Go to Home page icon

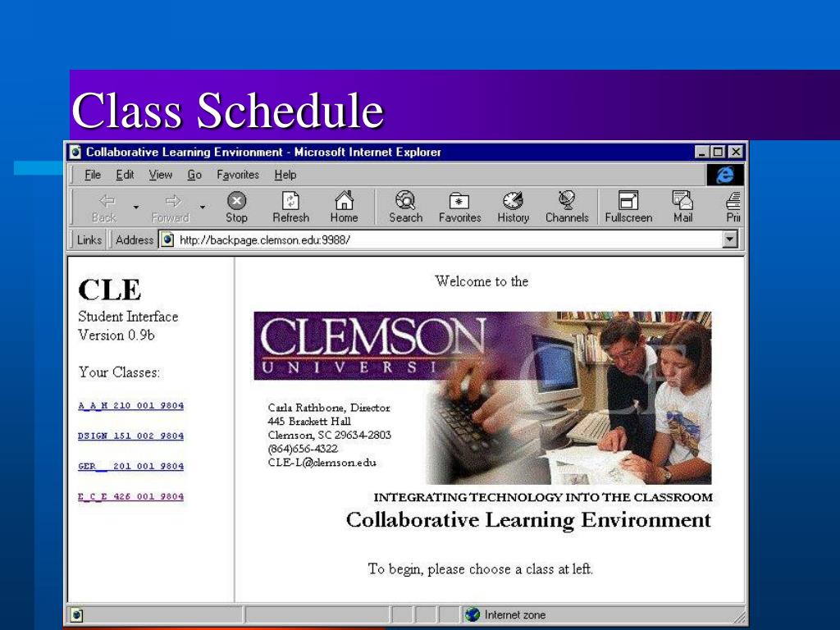[344, 200]
